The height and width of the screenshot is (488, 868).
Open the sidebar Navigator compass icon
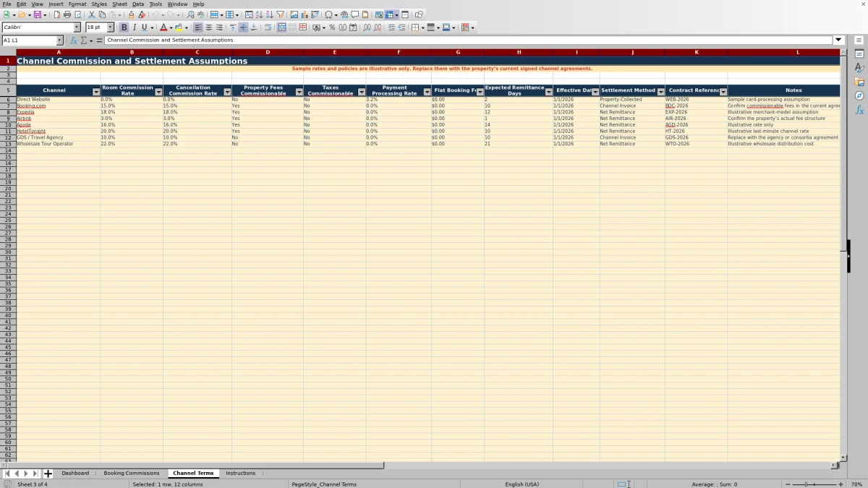tap(859, 95)
